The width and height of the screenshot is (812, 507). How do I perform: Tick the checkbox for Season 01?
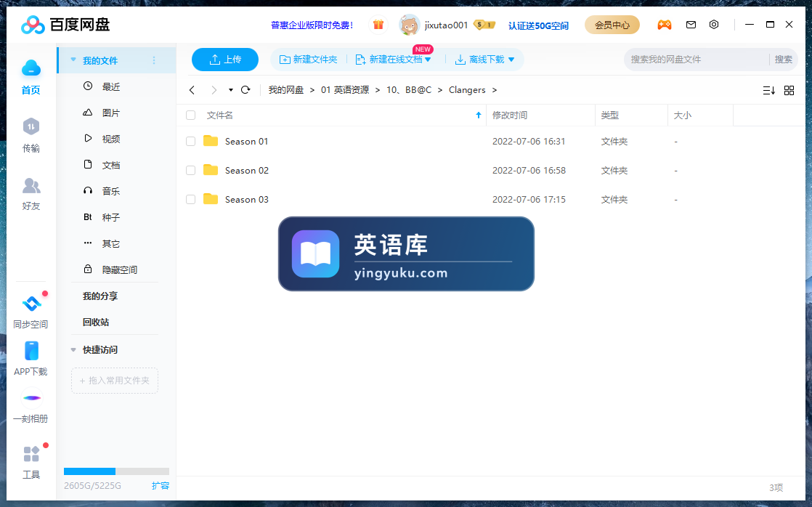[x=190, y=142]
